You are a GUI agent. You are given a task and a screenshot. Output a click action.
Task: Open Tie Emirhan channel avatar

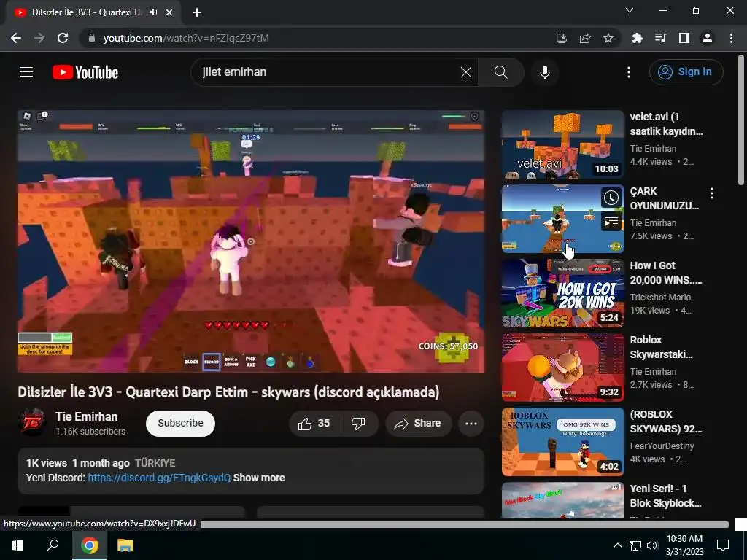tap(32, 422)
